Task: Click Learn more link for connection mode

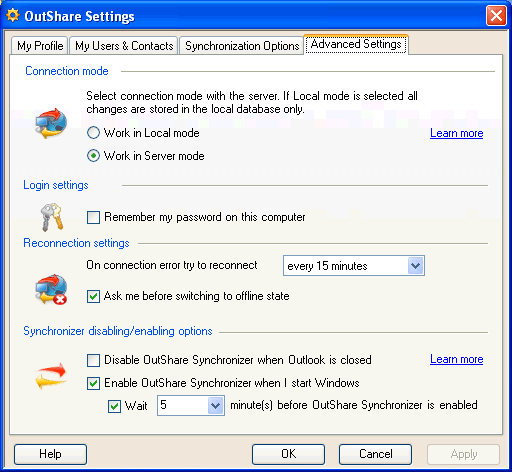Action: pos(456,133)
